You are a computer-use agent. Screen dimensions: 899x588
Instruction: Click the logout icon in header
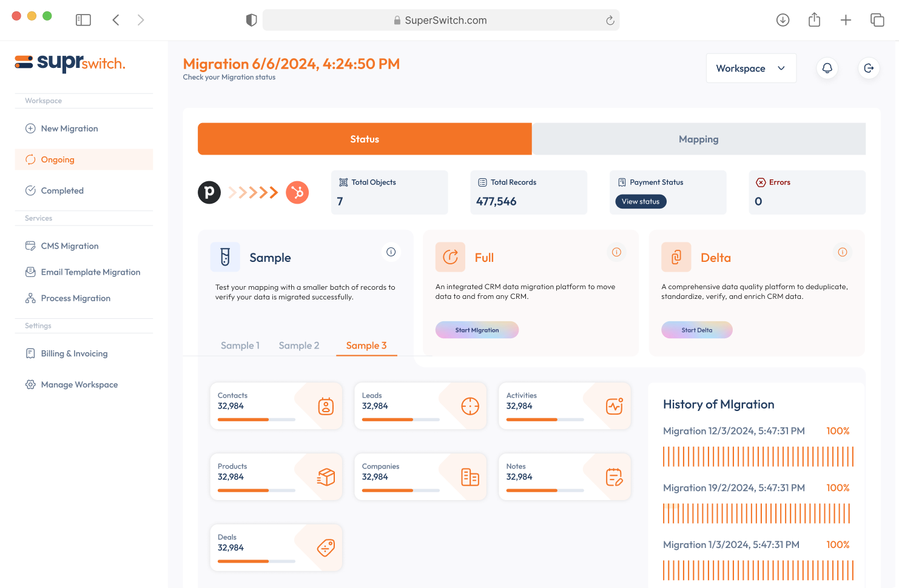tap(869, 68)
